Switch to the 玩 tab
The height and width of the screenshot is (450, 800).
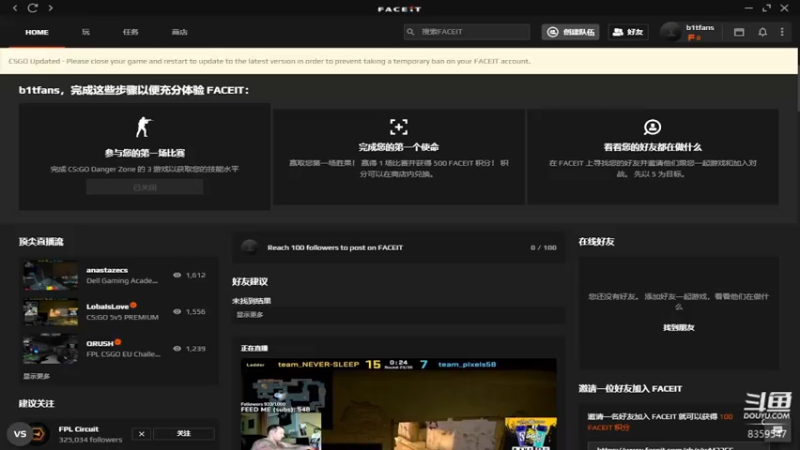coord(86,32)
